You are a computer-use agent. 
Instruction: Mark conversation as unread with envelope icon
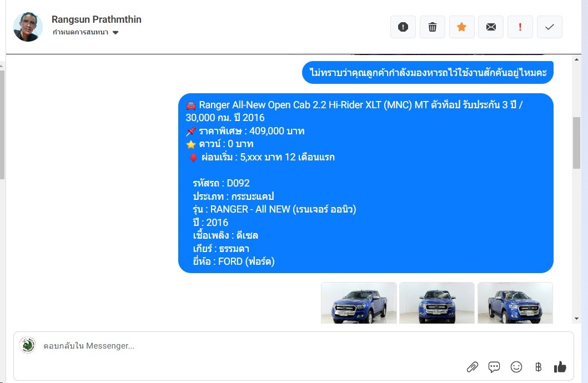[x=491, y=27]
